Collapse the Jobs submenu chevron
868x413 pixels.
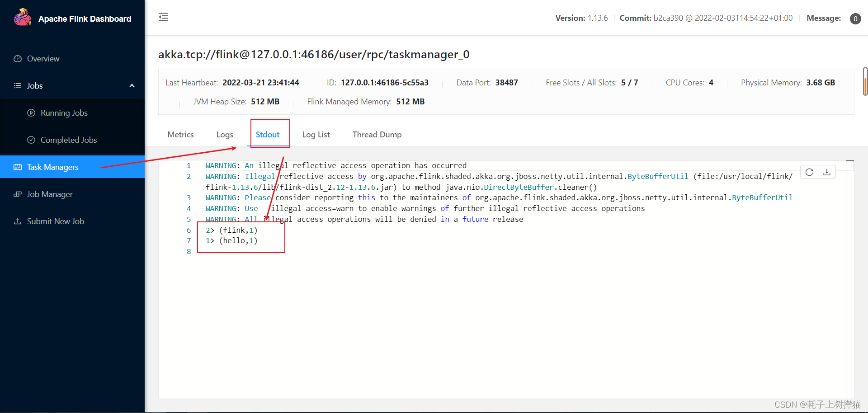[132, 86]
